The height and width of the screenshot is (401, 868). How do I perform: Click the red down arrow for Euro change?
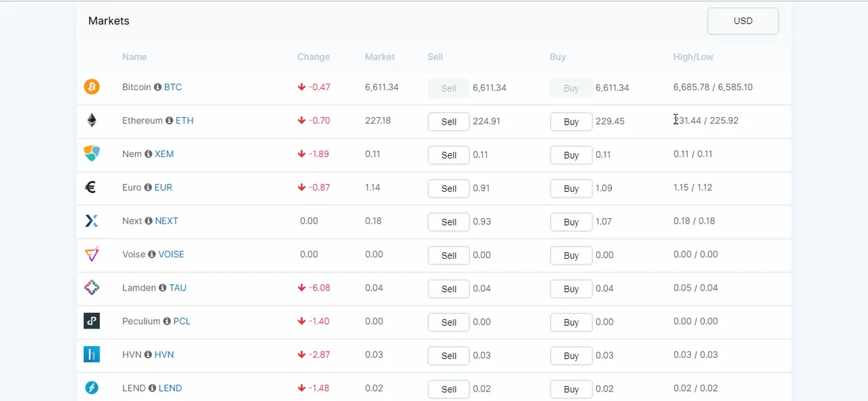(x=302, y=188)
